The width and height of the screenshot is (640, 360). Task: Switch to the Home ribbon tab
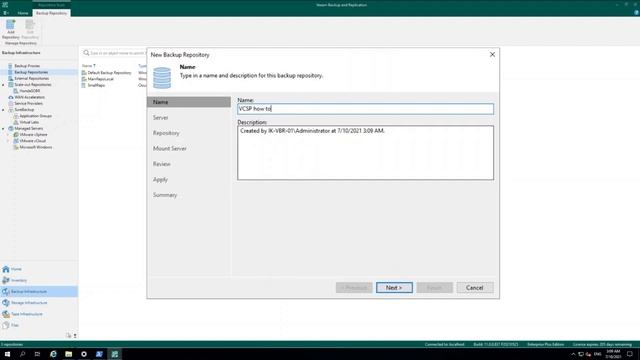[x=23, y=13]
